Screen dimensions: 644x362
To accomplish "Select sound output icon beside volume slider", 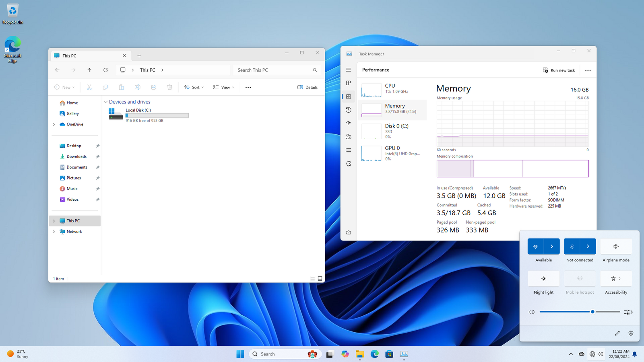I will click(x=628, y=312).
